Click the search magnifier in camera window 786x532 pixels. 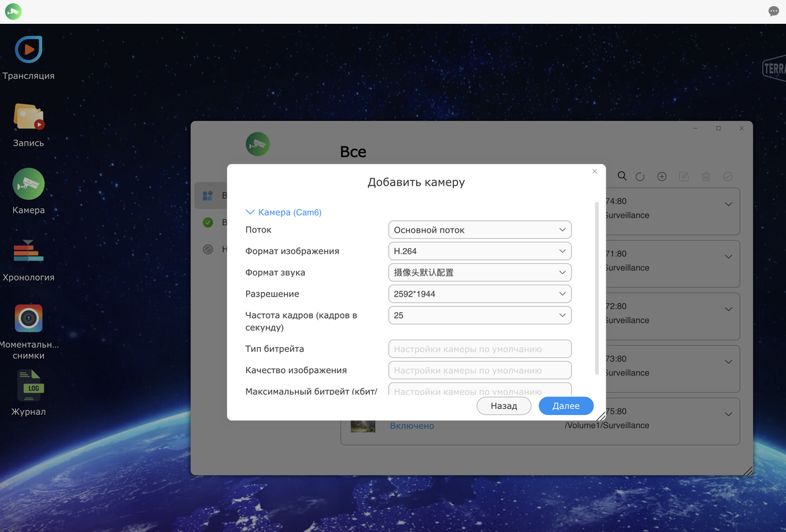[622, 176]
